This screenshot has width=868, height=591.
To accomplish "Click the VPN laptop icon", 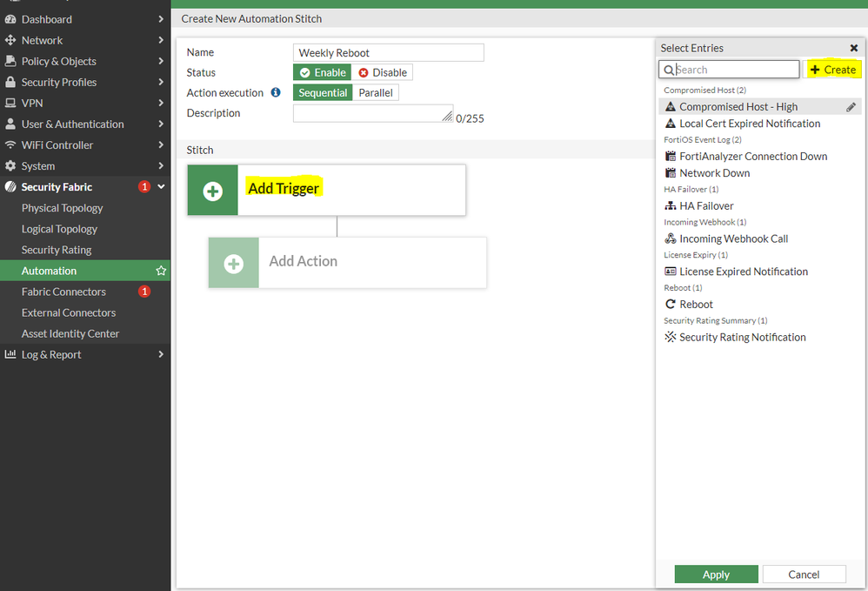I will click(10, 103).
